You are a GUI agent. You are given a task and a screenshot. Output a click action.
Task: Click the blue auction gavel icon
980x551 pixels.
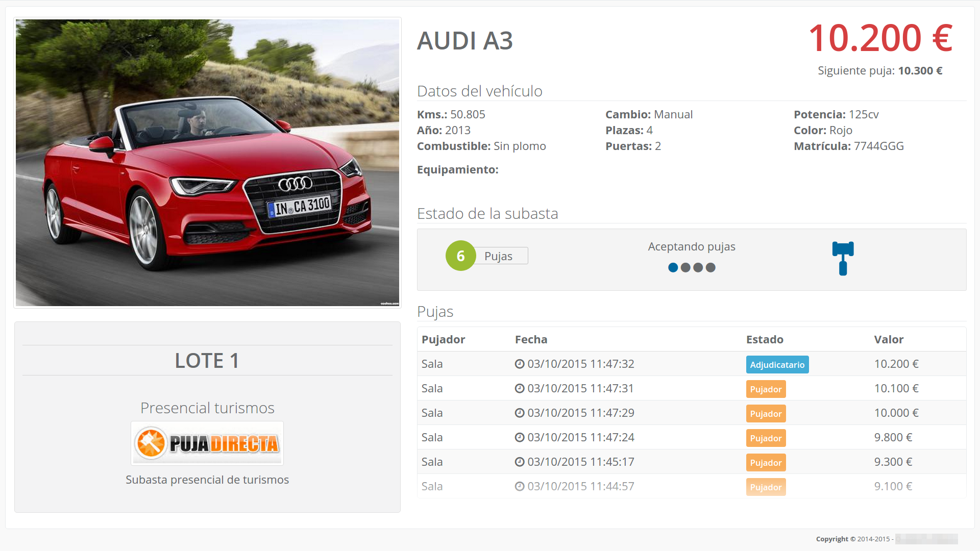[x=843, y=258]
